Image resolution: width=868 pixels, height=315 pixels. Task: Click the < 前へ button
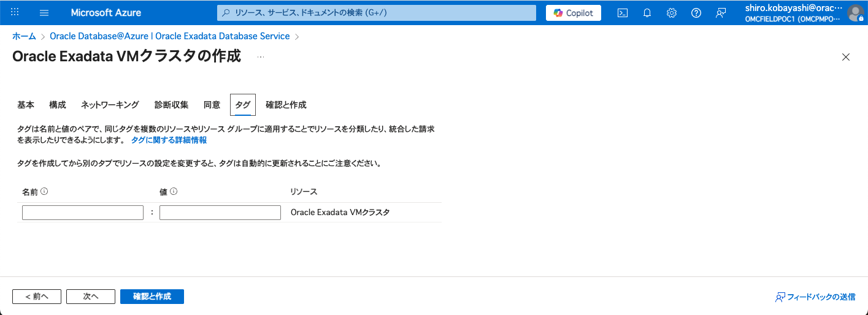(x=37, y=296)
